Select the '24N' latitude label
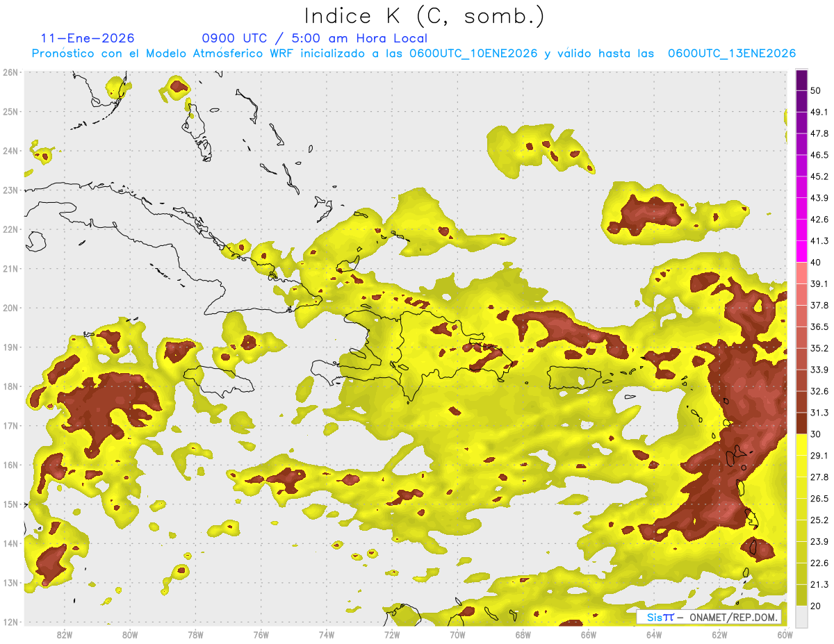Viewport: 834px width, 644px height. [10, 151]
